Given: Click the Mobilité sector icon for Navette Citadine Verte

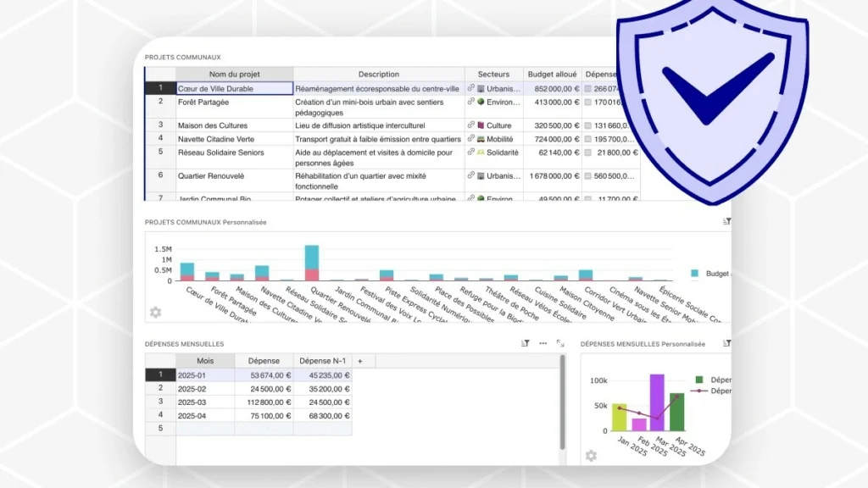Looking at the screenshot, I should pyautogui.click(x=481, y=138).
